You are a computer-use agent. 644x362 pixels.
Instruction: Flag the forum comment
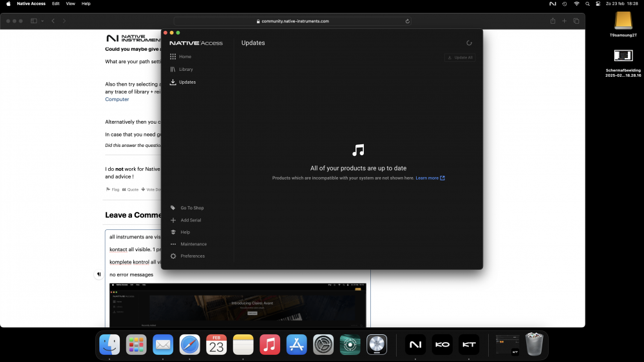(113, 189)
